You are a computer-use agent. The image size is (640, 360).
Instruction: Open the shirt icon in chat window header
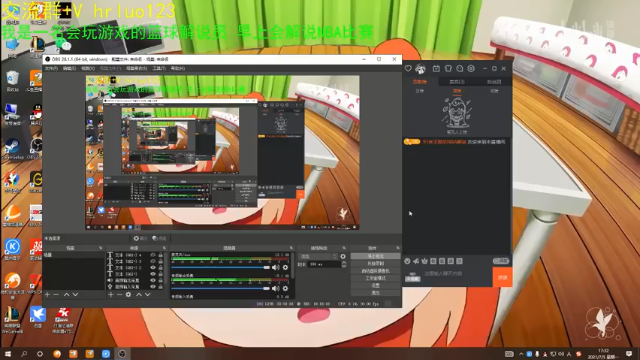coord(448,69)
